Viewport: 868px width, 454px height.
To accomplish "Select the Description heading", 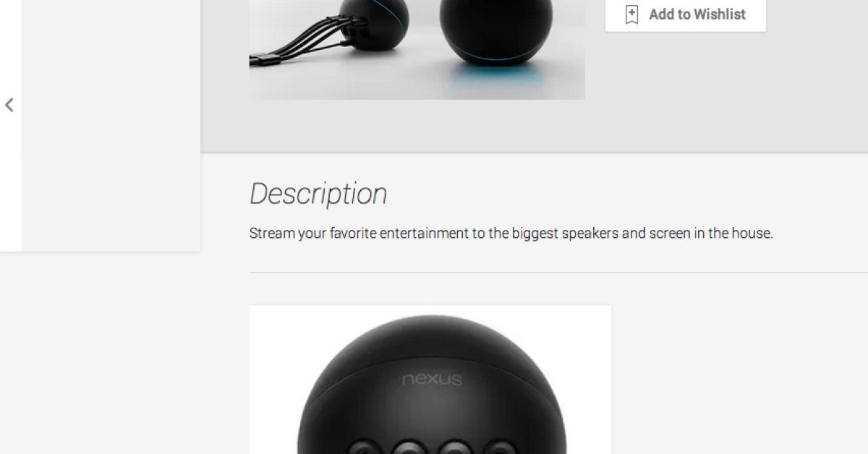I will [x=318, y=194].
